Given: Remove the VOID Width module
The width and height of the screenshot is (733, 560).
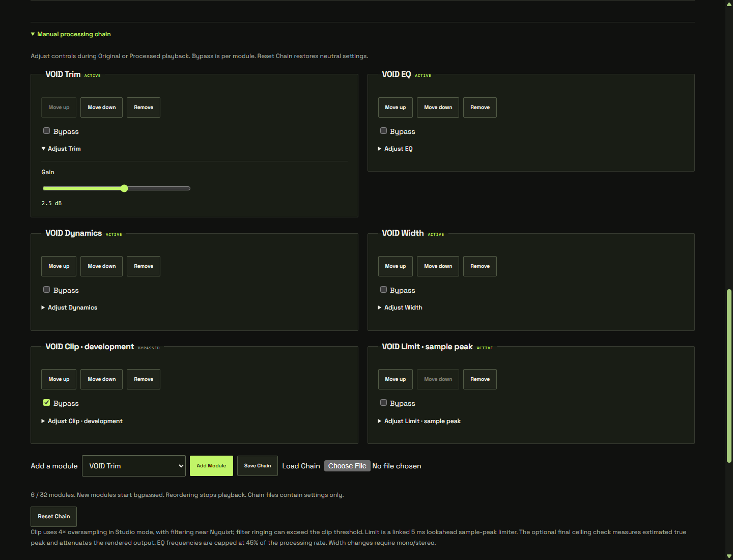Looking at the screenshot, I should (x=480, y=266).
